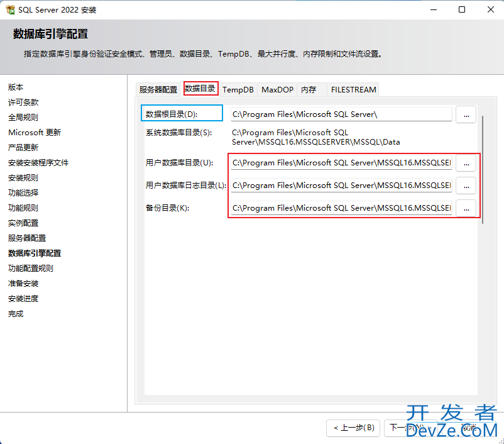Click the 数据根目录(D) label
504x444 pixels.
pos(172,114)
